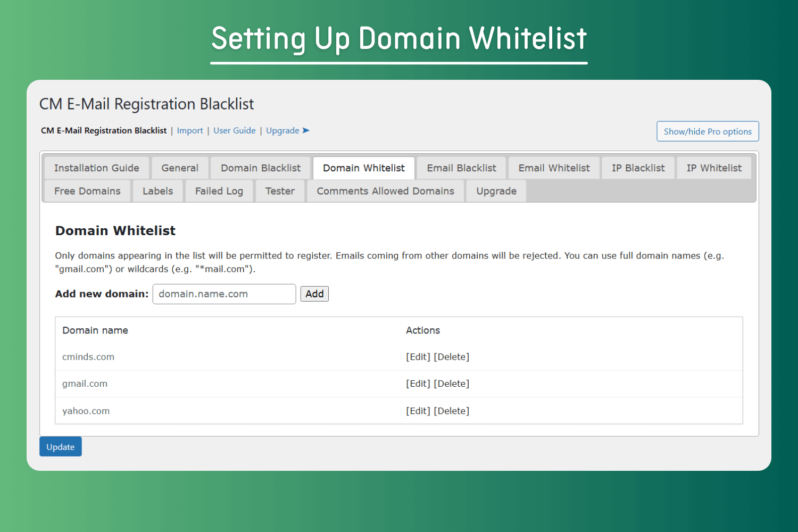
Task: Select the Domain Whitelist tab
Action: pyautogui.click(x=364, y=168)
